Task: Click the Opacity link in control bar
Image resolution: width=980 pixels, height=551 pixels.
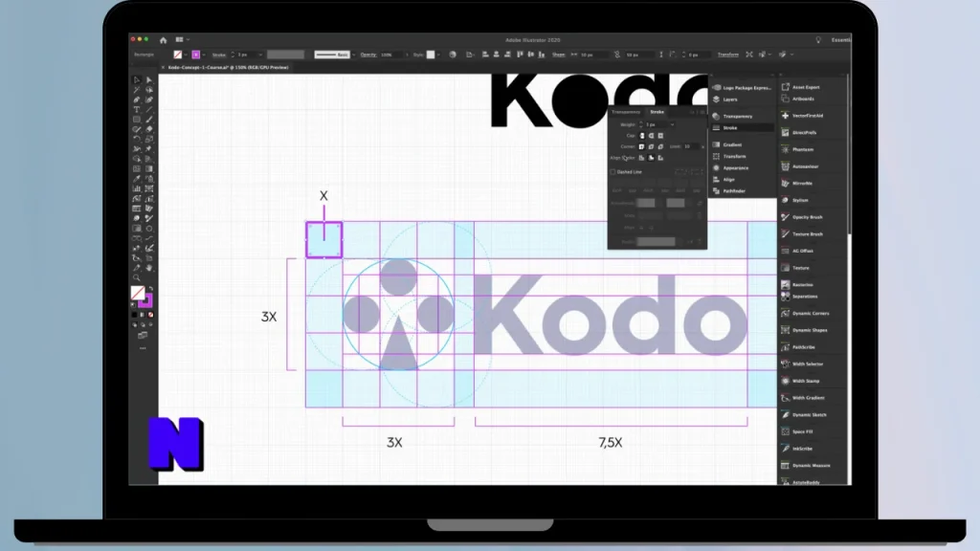Action: [368, 55]
